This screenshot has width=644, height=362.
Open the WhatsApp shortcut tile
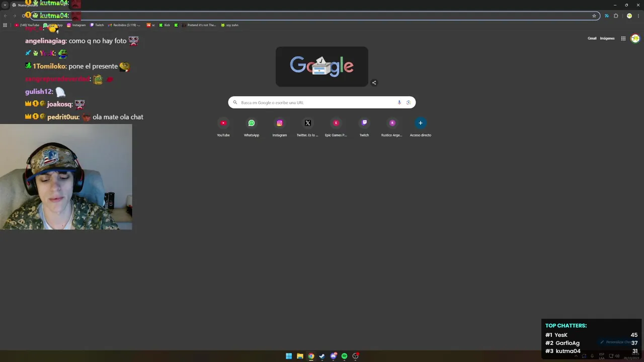tap(252, 127)
